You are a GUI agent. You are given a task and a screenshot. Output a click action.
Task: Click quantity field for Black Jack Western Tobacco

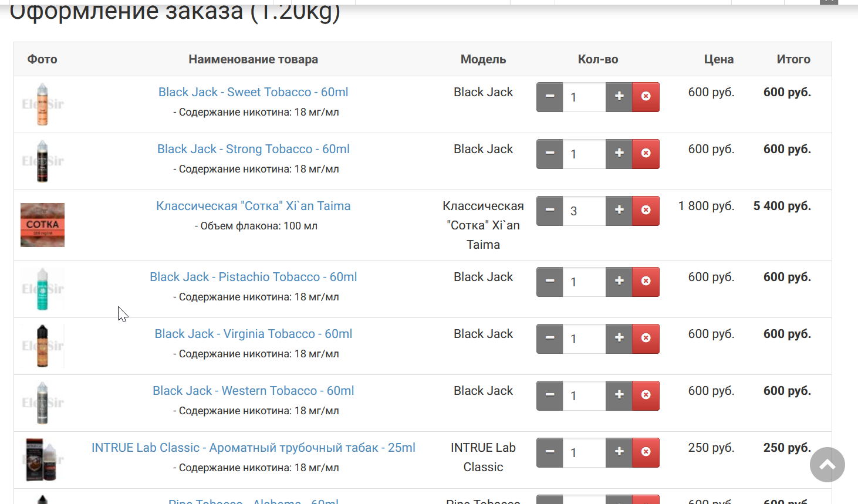pos(585,395)
